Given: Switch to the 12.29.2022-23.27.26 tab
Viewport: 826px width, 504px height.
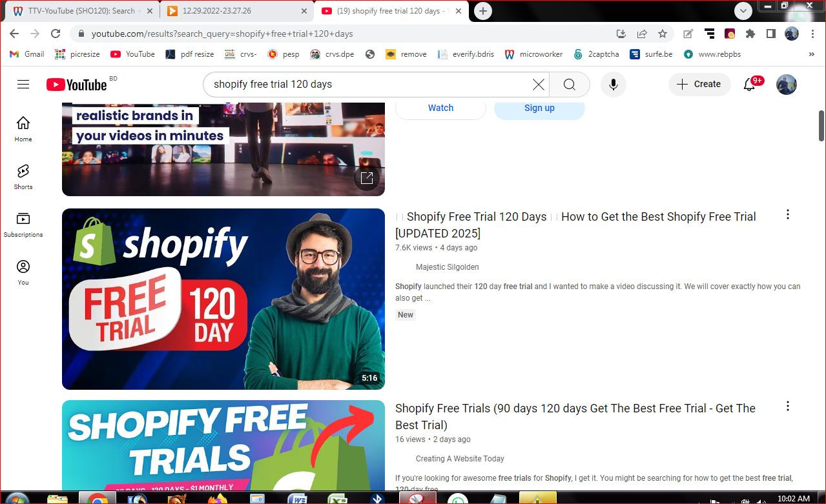Looking at the screenshot, I should click(236, 11).
